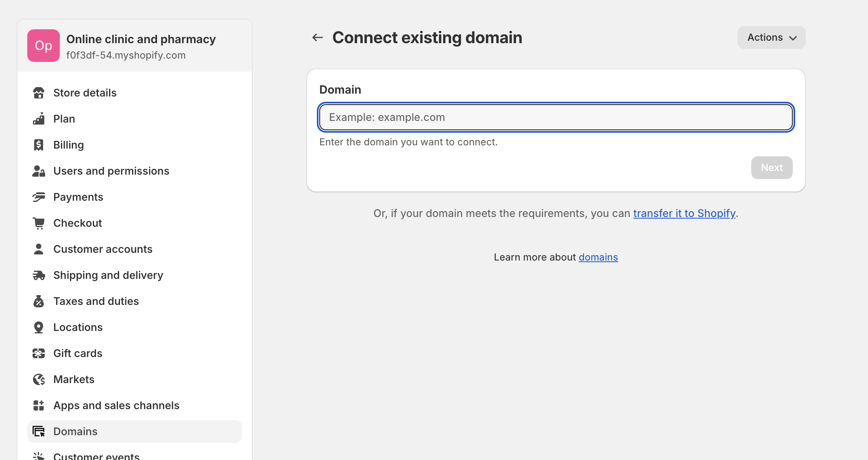Click the Customer accounts person icon
This screenshot has width=868, height=460.
click(x=39, y=249)
